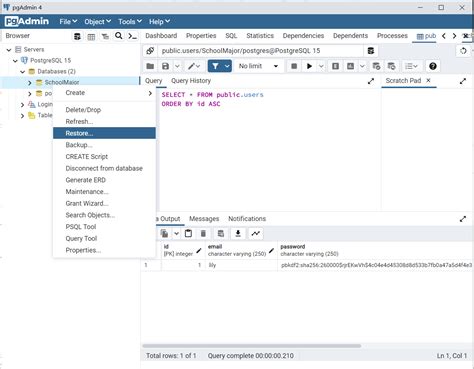Stop the running query with square icon
This screenshot has height=369, width=474.
coord(294,66)
